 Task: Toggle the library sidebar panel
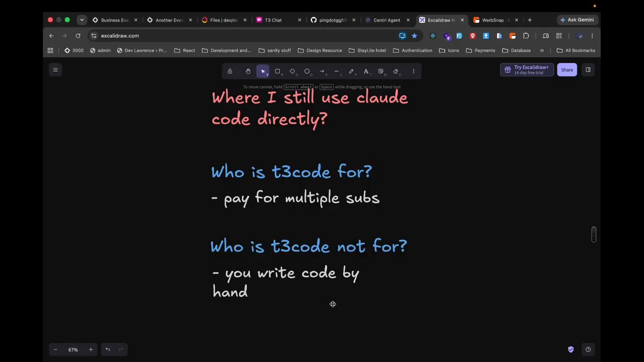(588, 70)
